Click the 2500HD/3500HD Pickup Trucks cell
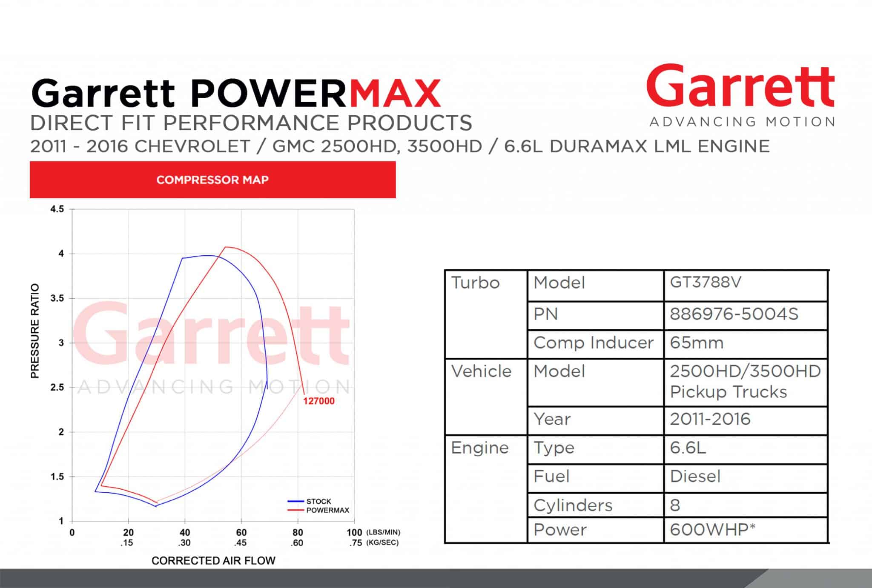This screenshot has width=872, height=588. point(746,382)
